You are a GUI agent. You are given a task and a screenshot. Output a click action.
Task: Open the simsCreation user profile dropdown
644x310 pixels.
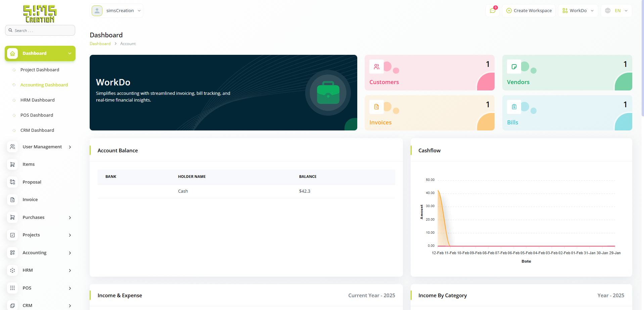coord(117,11)
